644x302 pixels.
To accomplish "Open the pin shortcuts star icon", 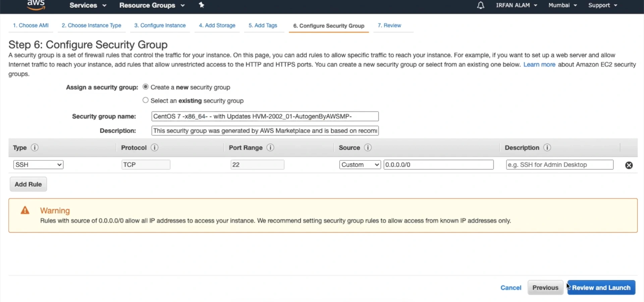I will pos(201,5).
